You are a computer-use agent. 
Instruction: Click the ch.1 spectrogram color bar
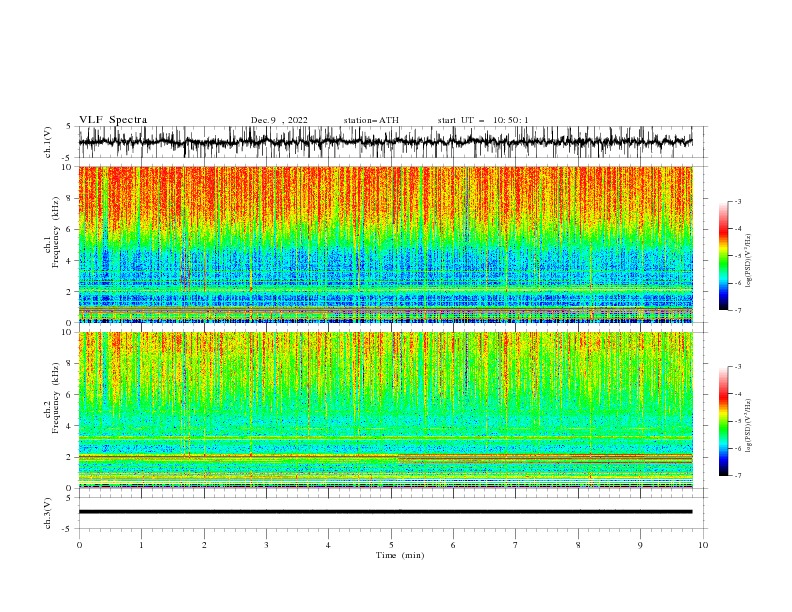(x=723, y=256)
